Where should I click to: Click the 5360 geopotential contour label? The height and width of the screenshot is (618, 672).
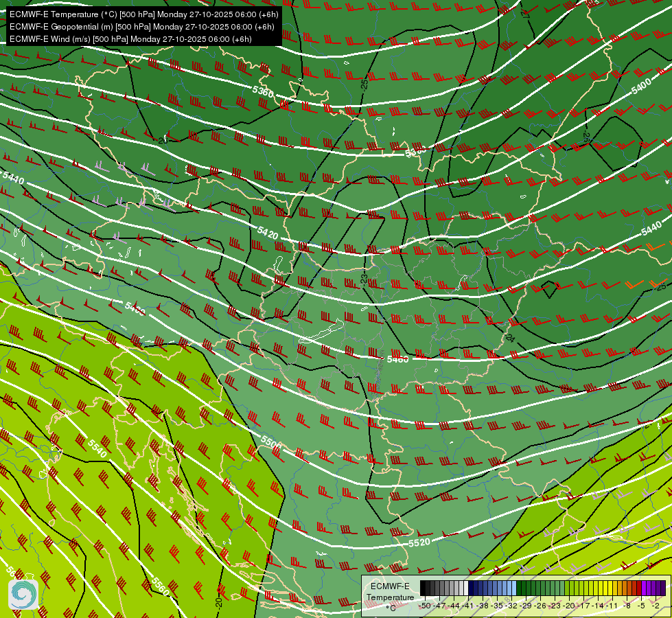(x=263, y=91)
